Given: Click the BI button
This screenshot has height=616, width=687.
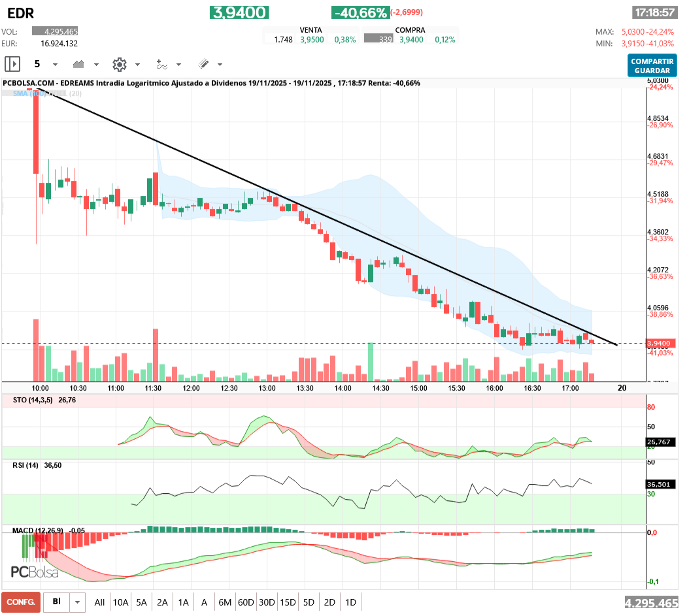Looking at the screenshot, I should [56, 602].
